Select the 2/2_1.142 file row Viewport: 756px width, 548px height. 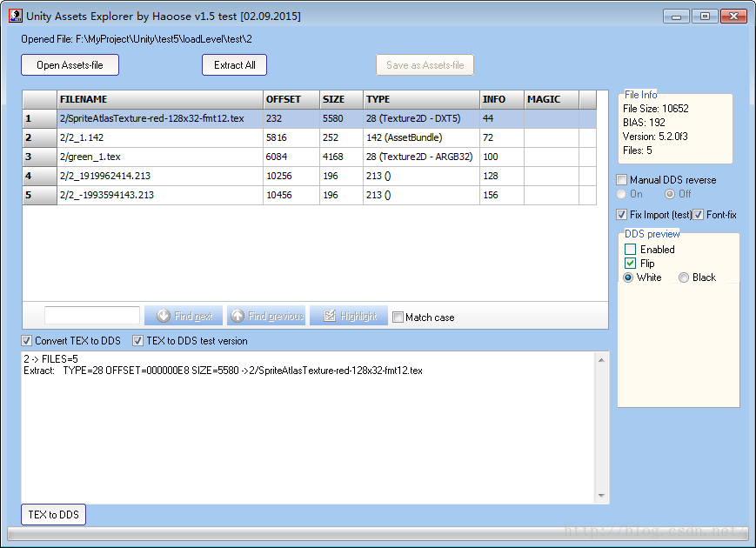point(310,137)
